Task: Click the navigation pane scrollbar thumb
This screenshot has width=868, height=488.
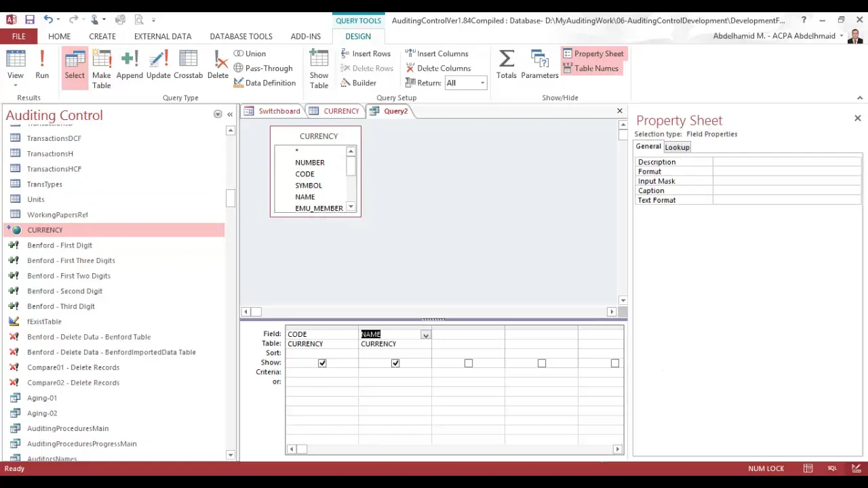Action: pyautogui.click(x=230, y=198)
